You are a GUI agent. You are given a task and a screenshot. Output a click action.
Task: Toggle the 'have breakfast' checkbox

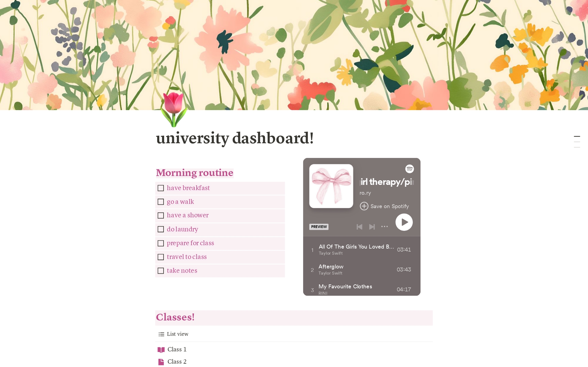click(161, 188)
